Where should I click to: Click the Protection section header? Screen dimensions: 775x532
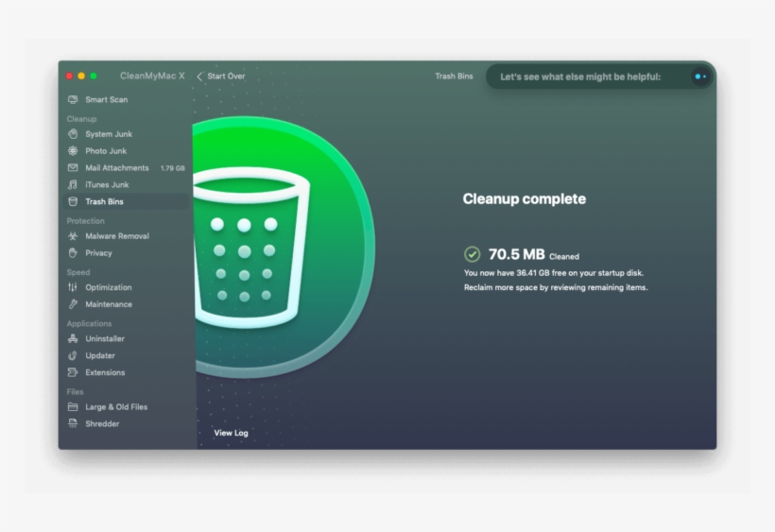click(x=85, y=221)
